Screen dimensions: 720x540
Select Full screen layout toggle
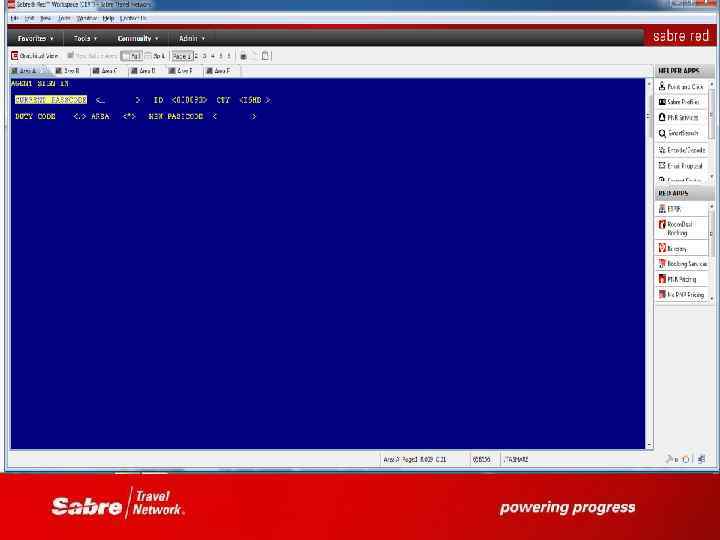pyautogui.click(x=131, y=56)
